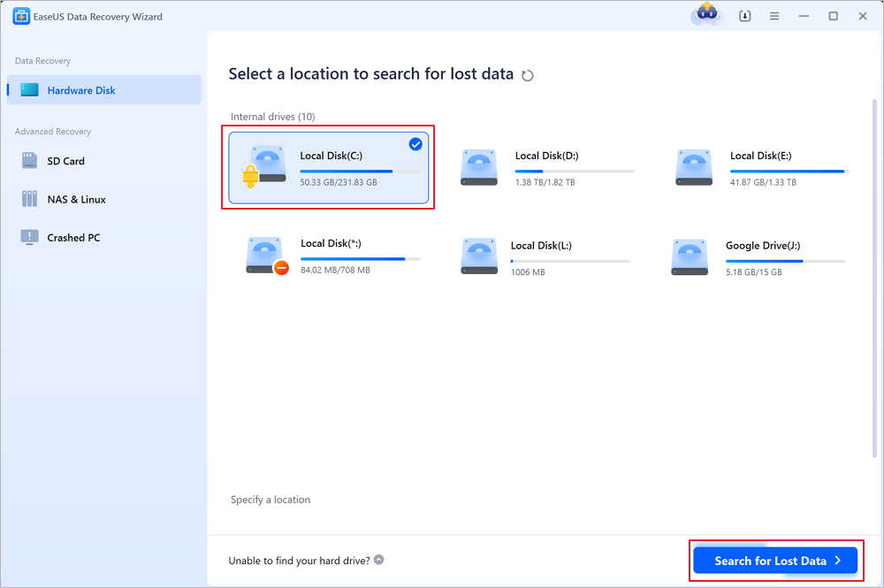Viewport: 884px width, 588px height.
Task: Select Hardware Disk in the sidebar
Action: [103, 90]
